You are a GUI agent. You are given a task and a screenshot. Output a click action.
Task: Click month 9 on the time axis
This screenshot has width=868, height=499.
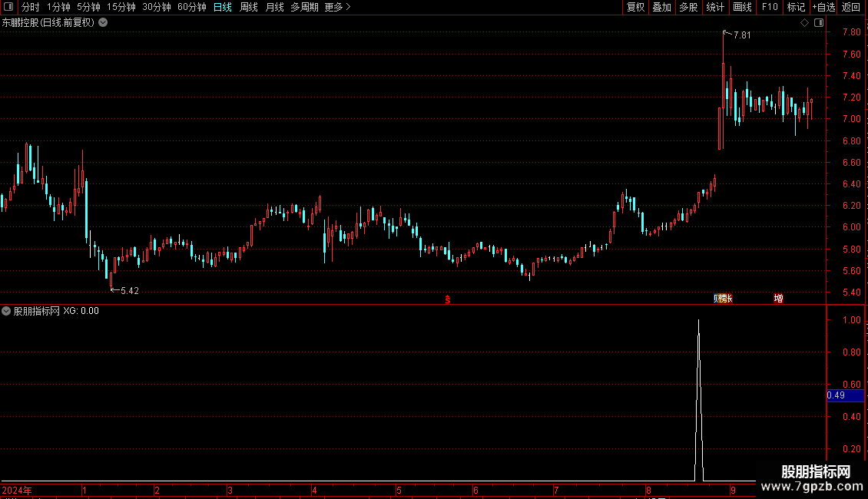click(733, 490)
